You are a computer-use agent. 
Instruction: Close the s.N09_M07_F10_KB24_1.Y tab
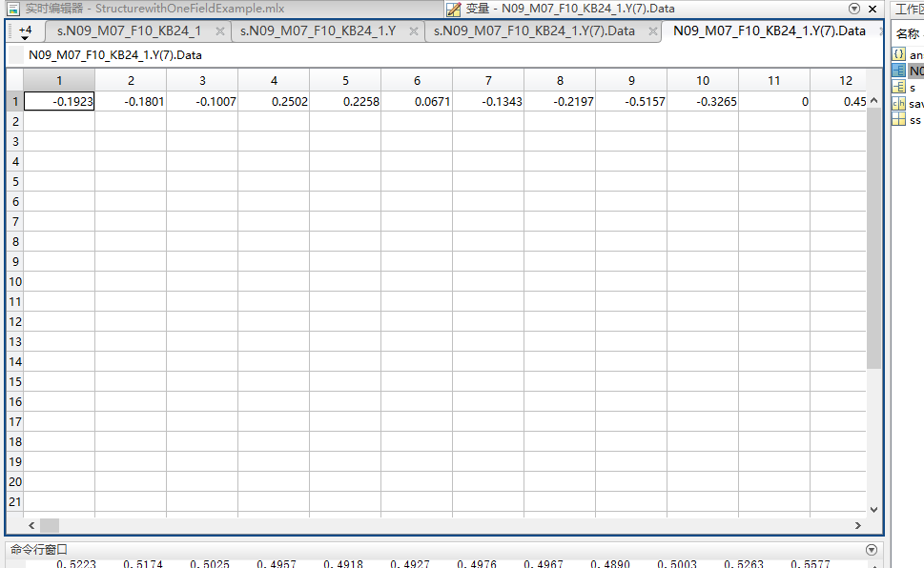[x=414, y=31]
